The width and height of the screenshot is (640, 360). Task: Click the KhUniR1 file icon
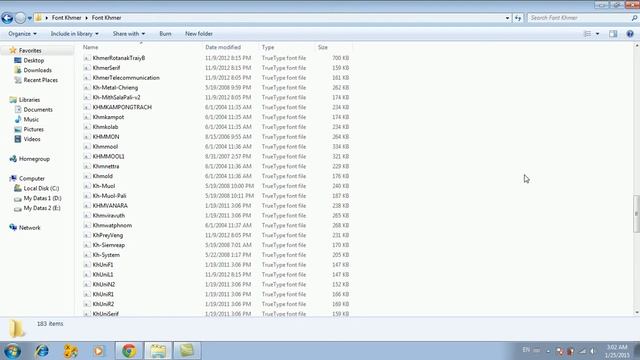(x=87, y=294)
